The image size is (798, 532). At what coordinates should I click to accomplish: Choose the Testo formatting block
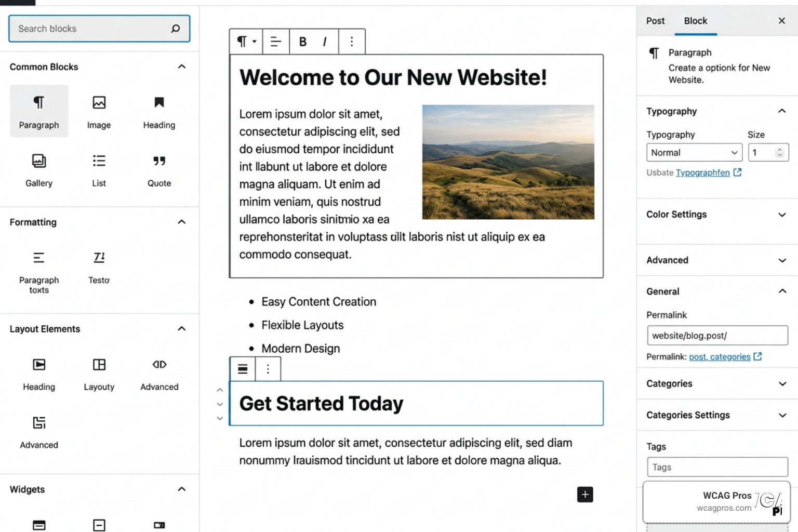pyautogui.click(x=99, y=268)
